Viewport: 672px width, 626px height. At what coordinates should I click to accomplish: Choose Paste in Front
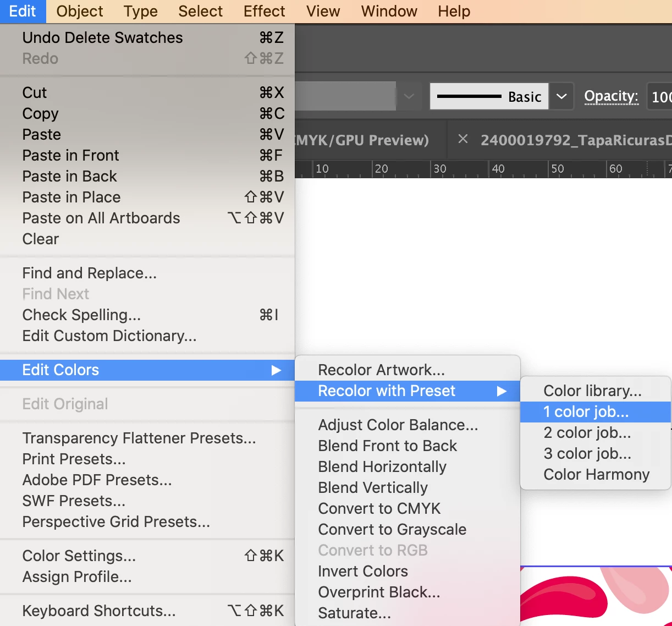(x=147, y=155)
